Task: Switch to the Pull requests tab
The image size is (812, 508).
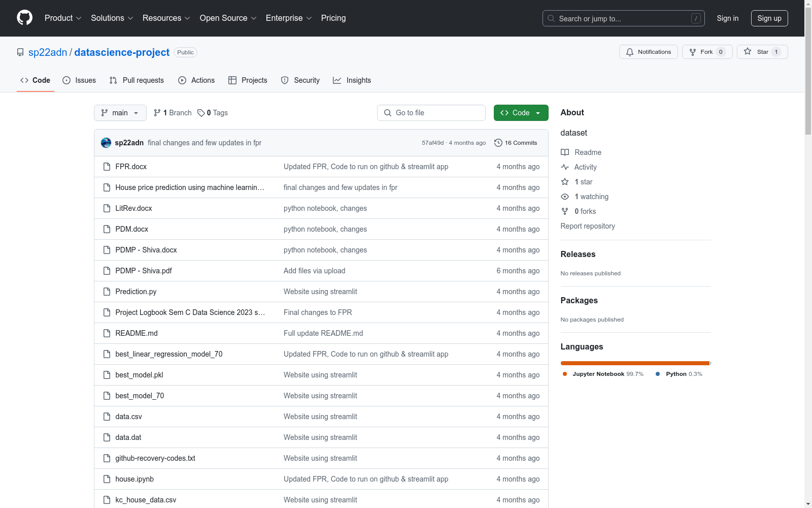Action: 137,80
